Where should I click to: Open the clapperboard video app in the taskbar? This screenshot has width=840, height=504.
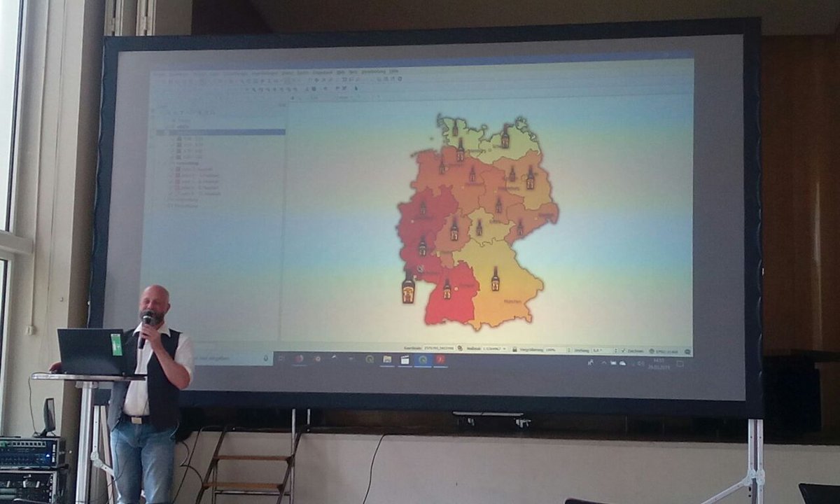[x=405, y=360]
